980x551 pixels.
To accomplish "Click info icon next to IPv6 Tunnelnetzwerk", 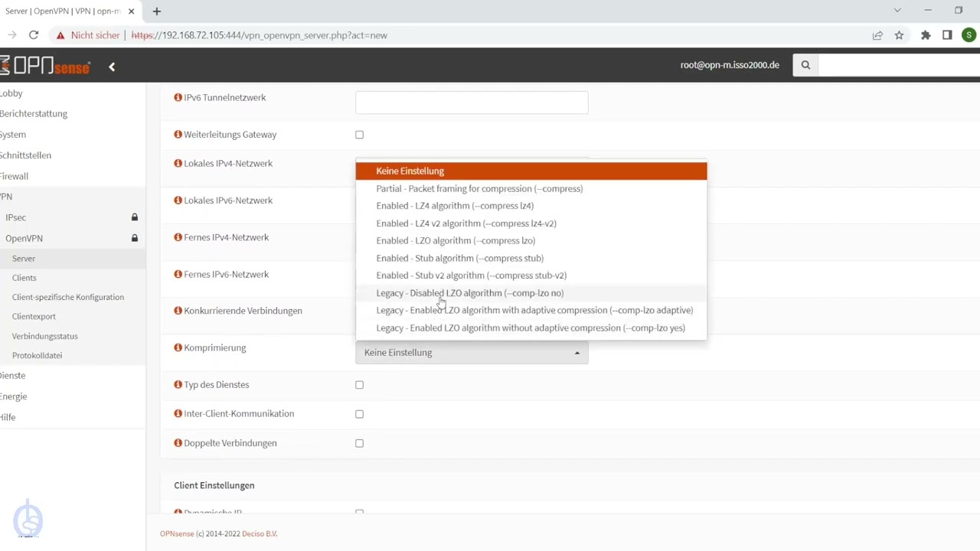I will coord(178,98).
